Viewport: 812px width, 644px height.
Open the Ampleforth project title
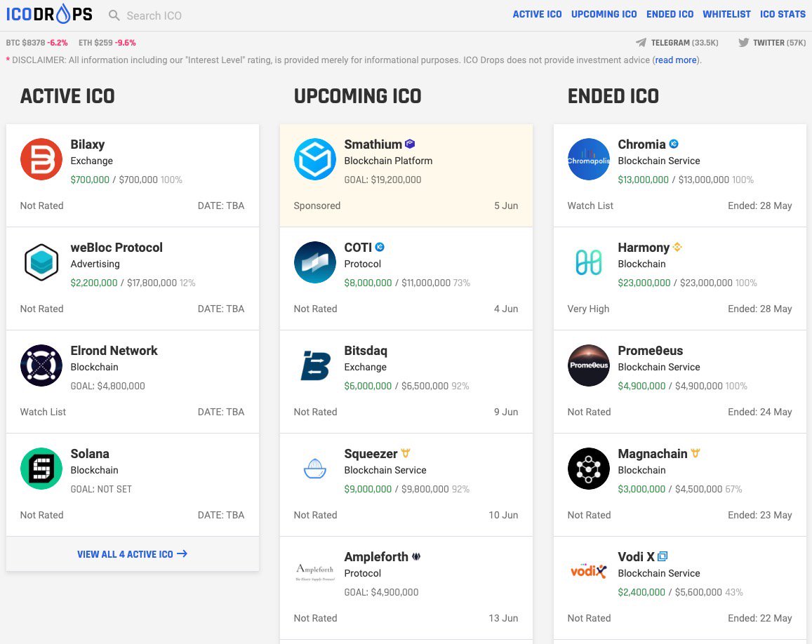376,556
